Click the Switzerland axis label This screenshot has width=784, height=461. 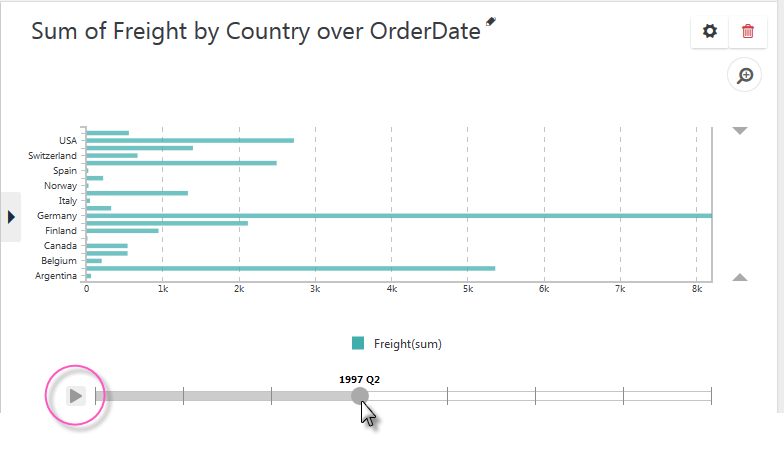point(52,156)
